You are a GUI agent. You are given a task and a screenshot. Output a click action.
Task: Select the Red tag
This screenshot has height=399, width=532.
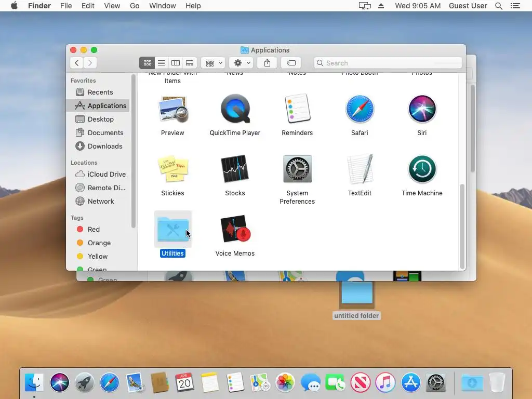[x=98, y=229]
